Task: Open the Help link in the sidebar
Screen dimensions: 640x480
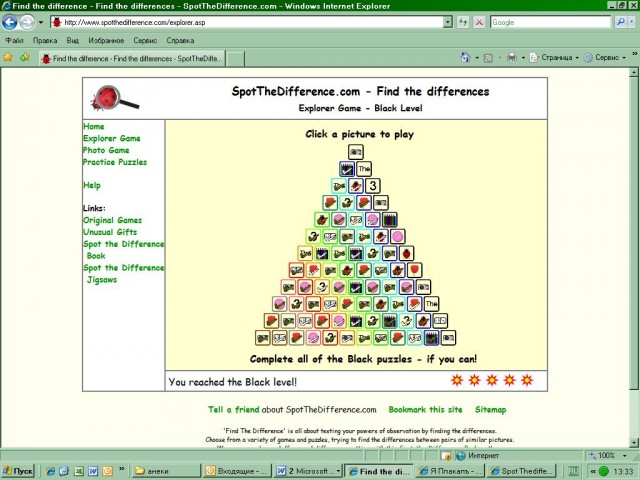Action: point(92,185)
